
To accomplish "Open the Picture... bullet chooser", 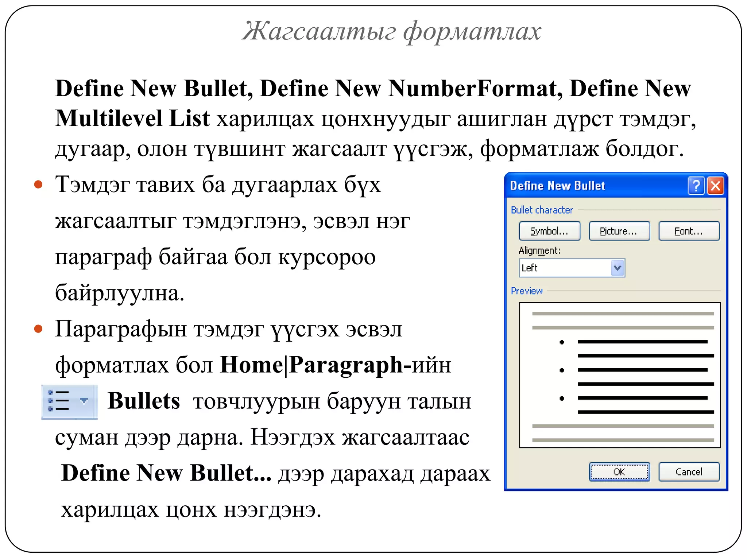I will [619, 231].
